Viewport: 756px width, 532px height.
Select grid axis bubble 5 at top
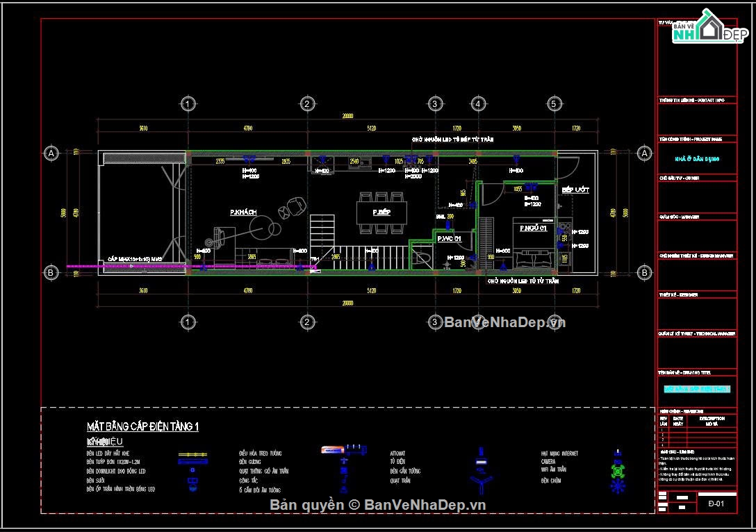554,104
